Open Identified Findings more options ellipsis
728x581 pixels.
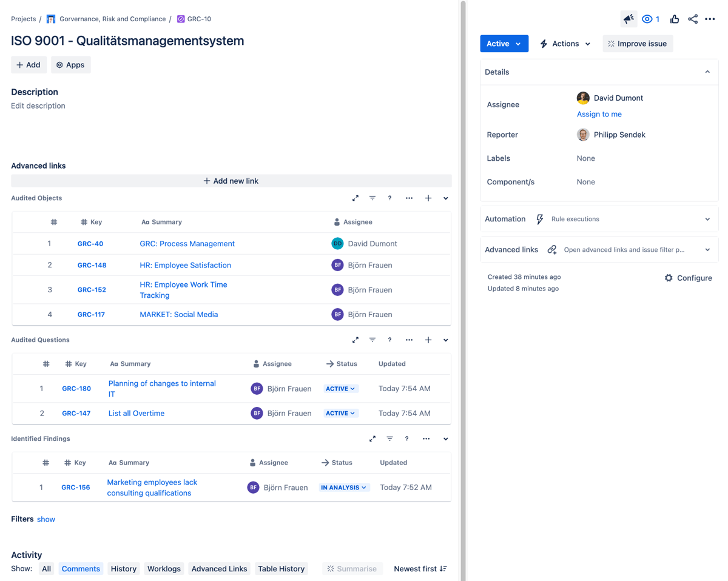point(426,439)
